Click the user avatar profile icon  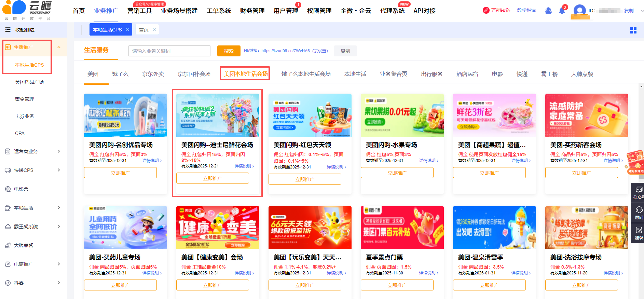pos(579,11)
